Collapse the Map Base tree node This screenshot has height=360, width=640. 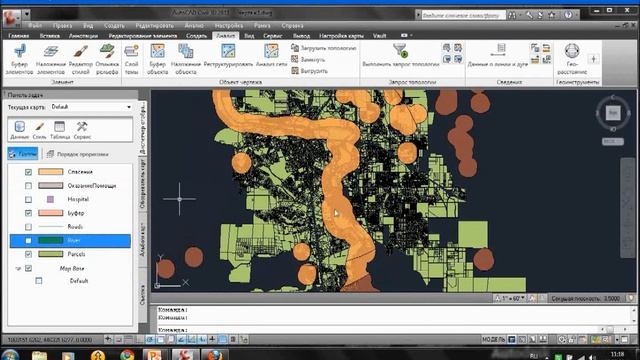click(18, 269)
